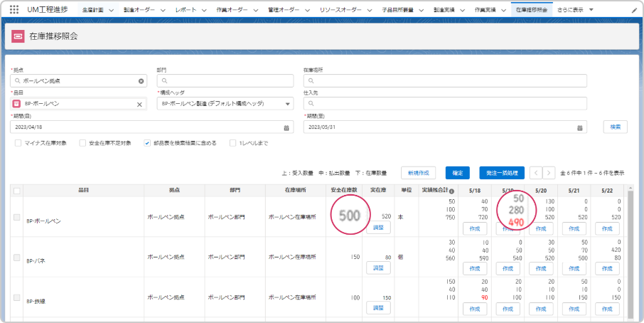The width and height of the screenshot is (644, 323).
Task: Click the 拠点 field showing ボールペン拠点
Action: [x=78, y=81]
